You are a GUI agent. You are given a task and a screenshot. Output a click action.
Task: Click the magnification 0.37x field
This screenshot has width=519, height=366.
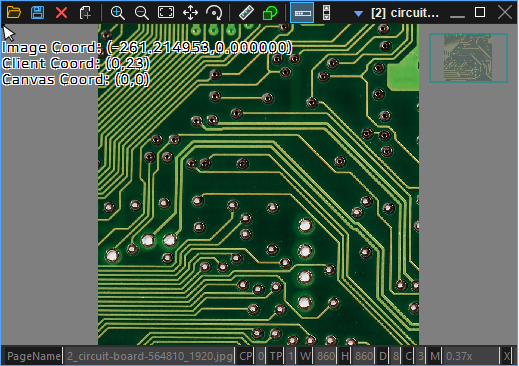pyautogui.click(x=471, y=356)
